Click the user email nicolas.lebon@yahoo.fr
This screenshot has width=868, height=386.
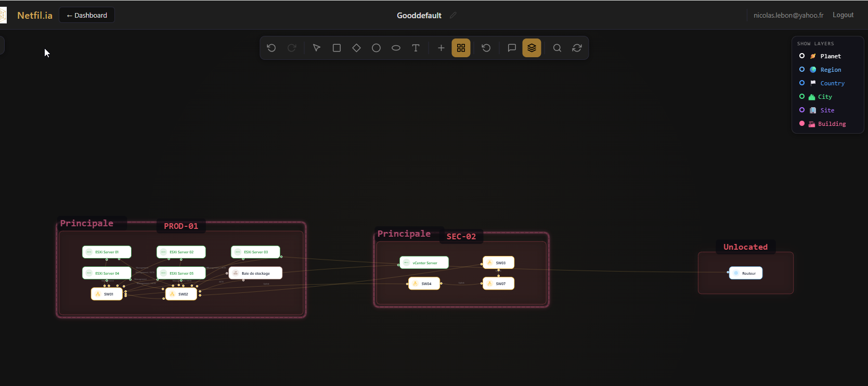coord(788,15)
